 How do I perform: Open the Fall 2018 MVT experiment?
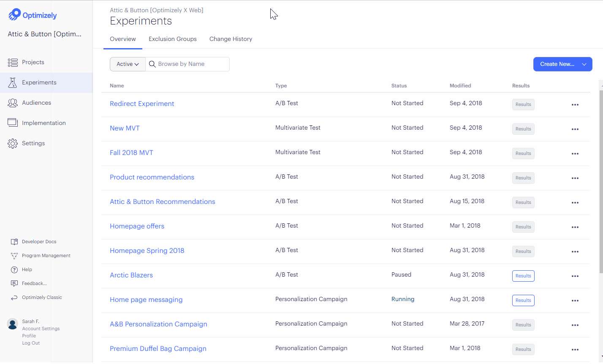point(131,153)
